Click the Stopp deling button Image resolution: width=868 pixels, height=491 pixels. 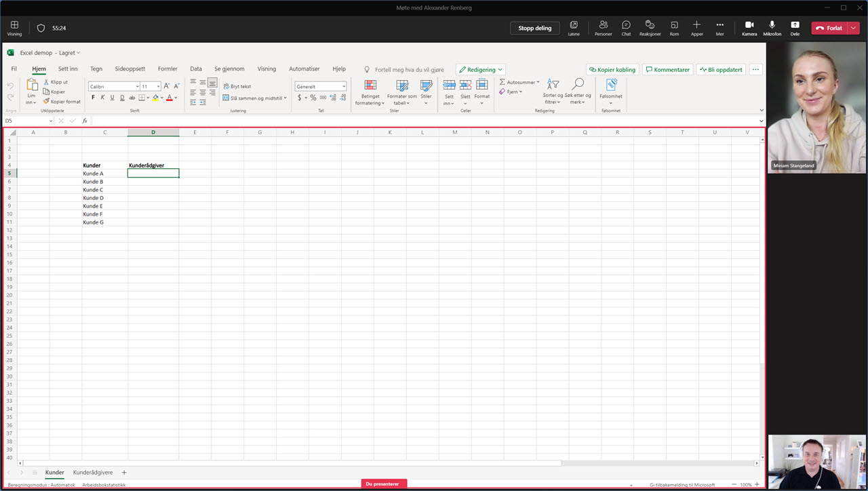tap(534, 28)
